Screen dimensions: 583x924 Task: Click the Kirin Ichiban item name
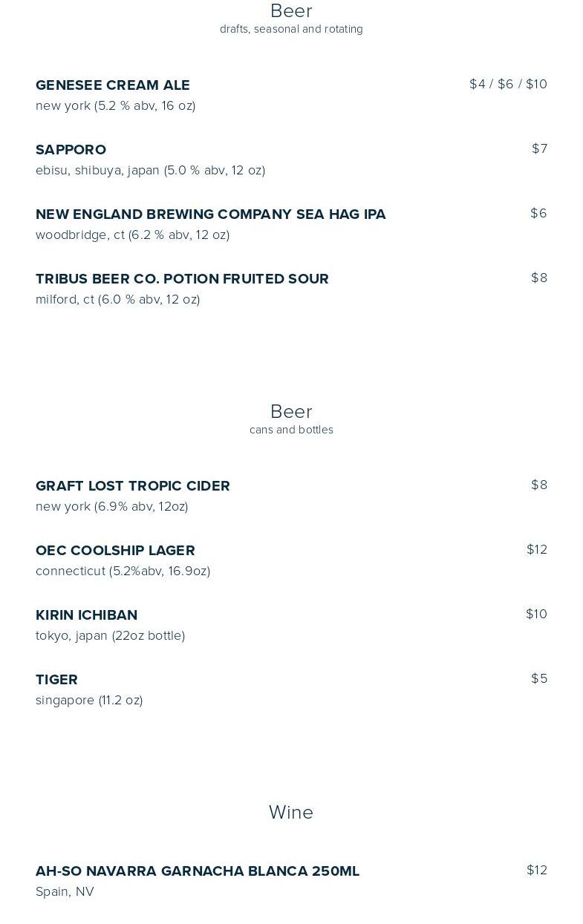[x=86, y=615]
